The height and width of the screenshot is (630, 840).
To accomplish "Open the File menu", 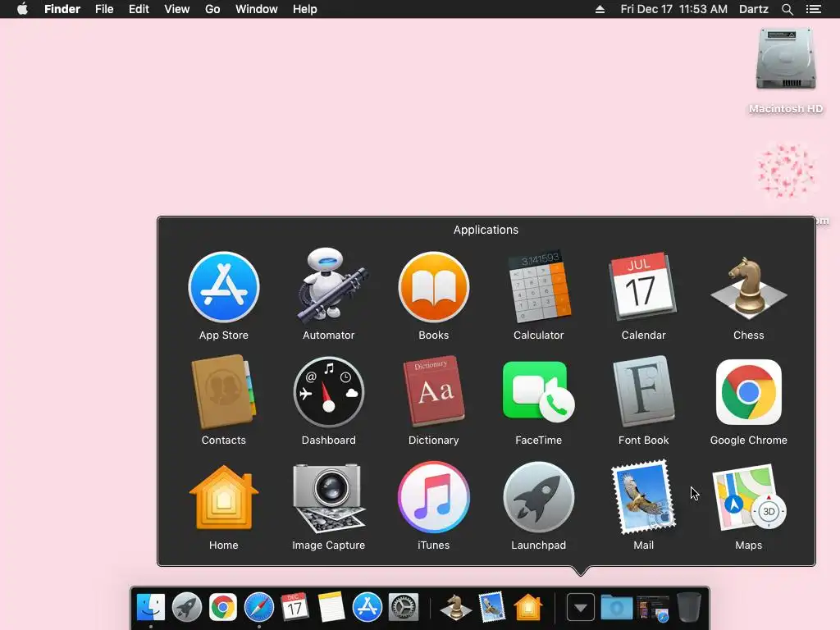I will (x=104, y=9).
